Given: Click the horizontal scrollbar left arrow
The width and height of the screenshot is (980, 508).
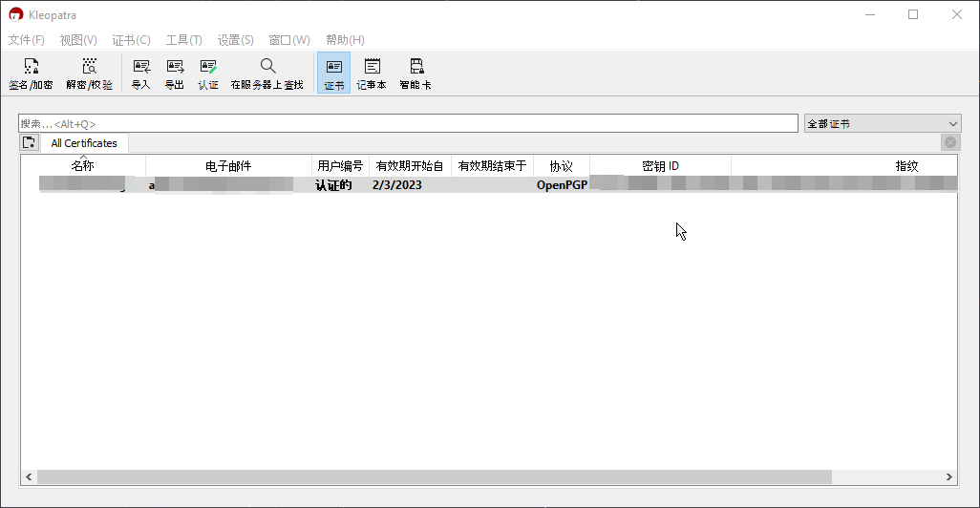Looking at the screenshot, I should 29,476.
